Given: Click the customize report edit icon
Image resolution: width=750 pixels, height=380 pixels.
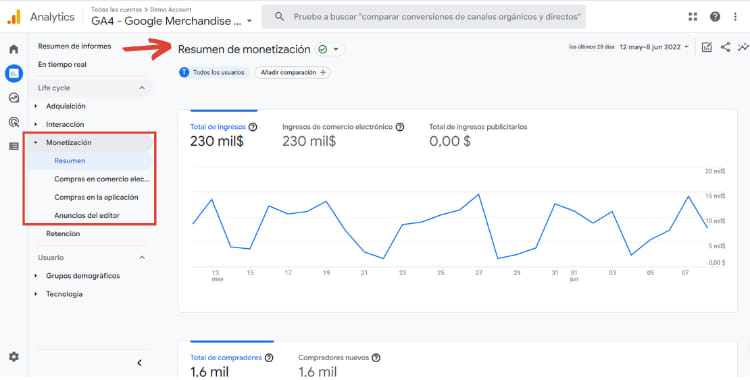Looking at the screenshot, I should point(706,47).
